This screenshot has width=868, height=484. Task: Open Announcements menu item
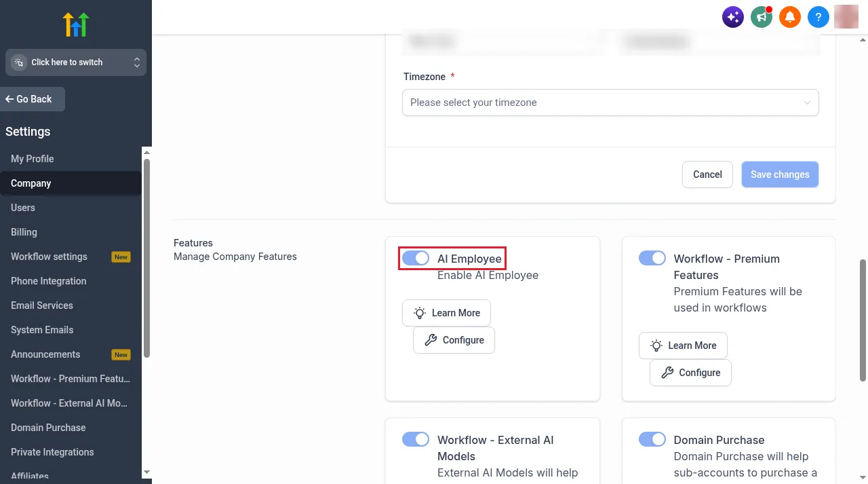[71, 354]
